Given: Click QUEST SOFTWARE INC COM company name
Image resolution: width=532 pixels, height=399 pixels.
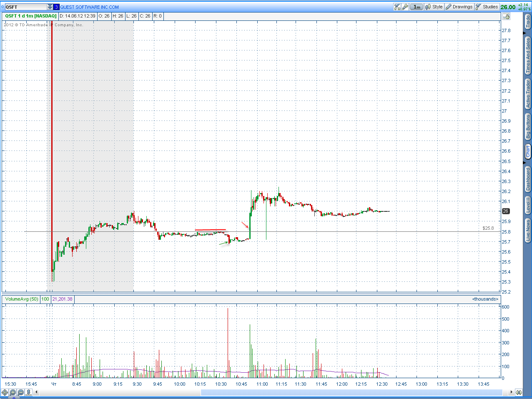Looking at the screenshot, I should [x=90, y=7].
